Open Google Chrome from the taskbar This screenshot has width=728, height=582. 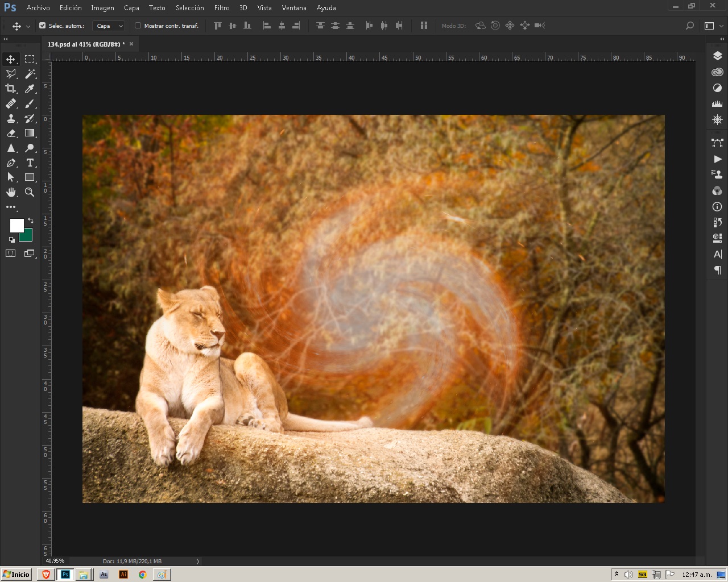pos(142,575)
